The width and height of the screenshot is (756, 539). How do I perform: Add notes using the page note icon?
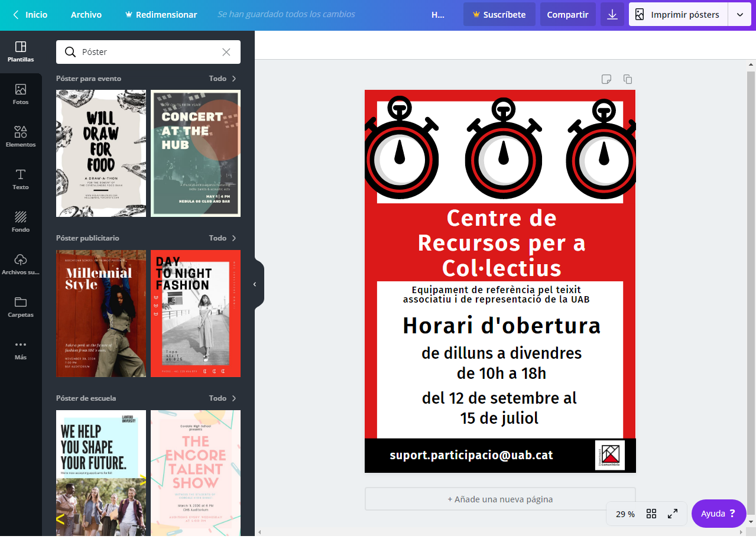(606, 79)
